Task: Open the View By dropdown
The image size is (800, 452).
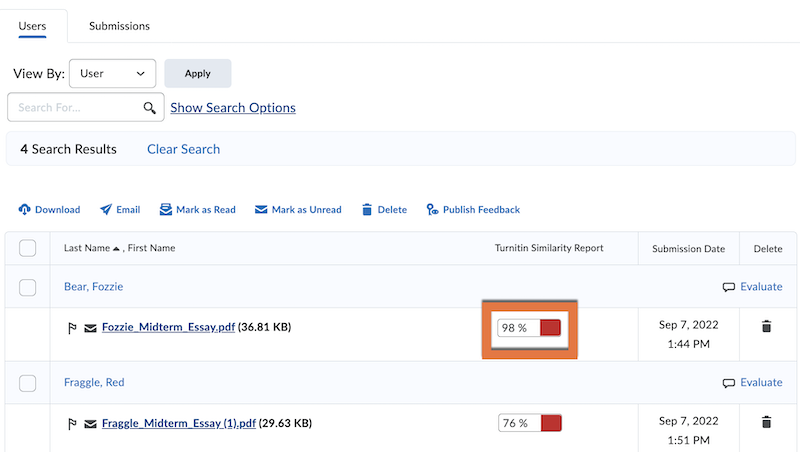Action: click(112, 73)
